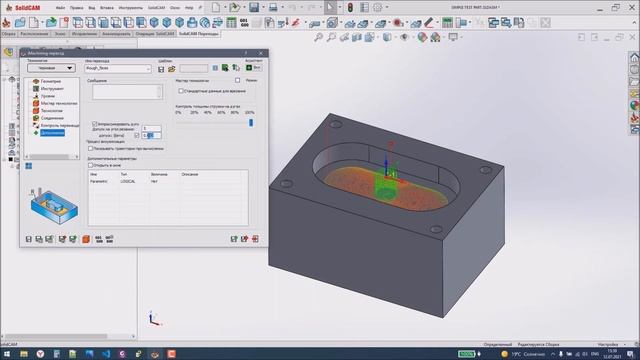
Task: Expand the New document dropdown arrow
Action: coord(225,7)
